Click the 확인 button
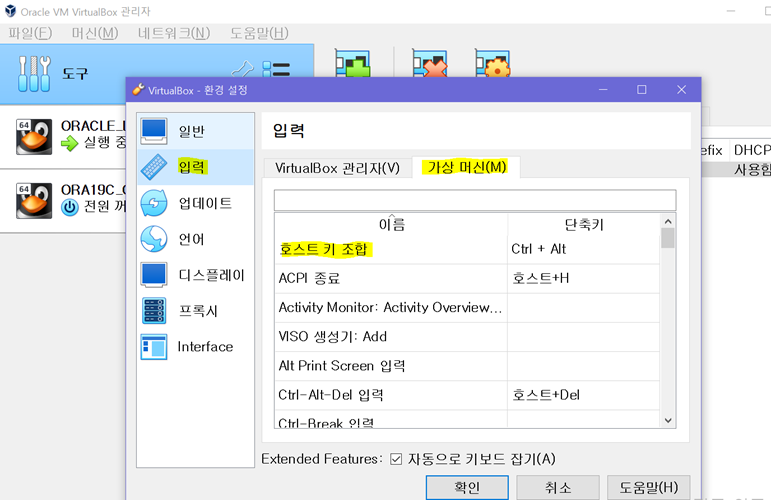 click(467, 487)
